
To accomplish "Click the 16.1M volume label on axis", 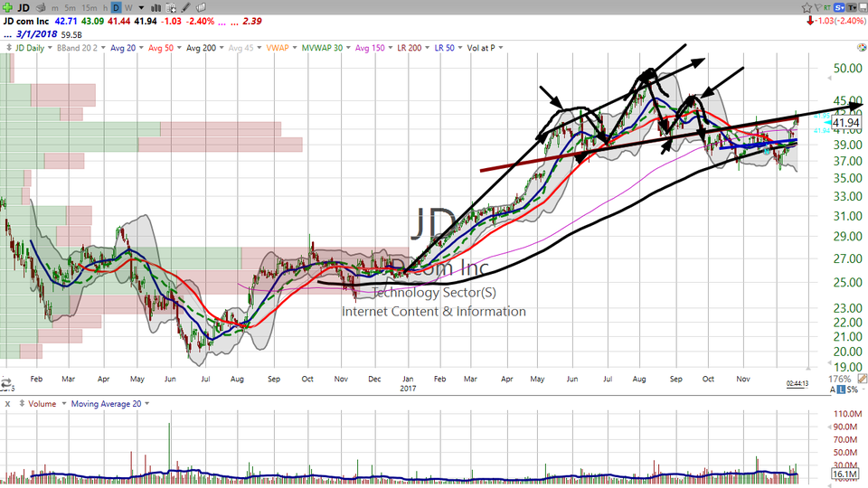I will (x=844, y=474).
